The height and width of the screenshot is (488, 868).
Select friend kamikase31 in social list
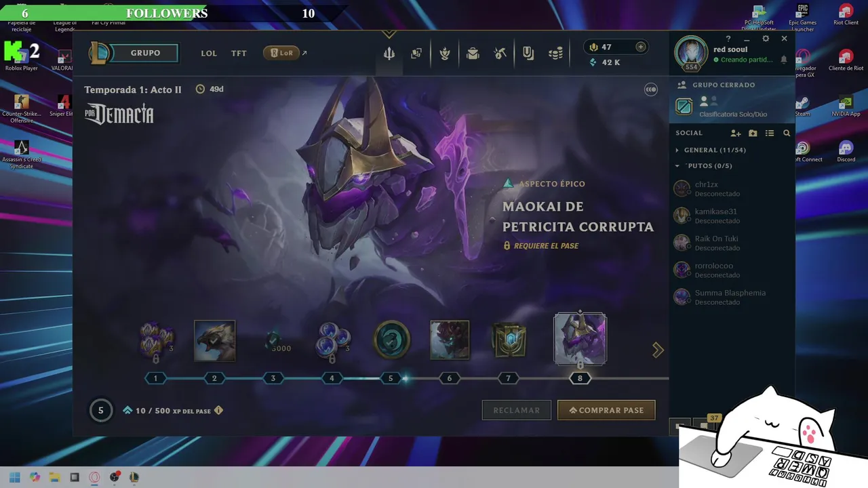(731, 216)
